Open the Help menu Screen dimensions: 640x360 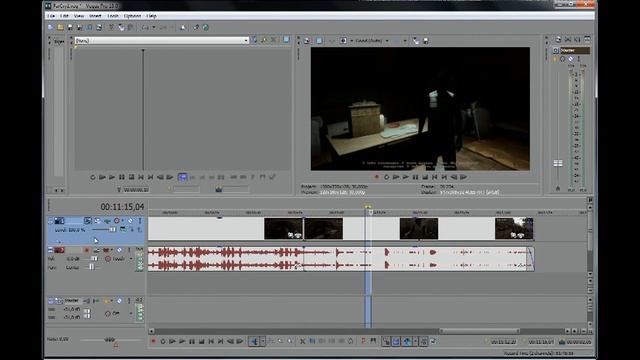[x=151, y=16]
